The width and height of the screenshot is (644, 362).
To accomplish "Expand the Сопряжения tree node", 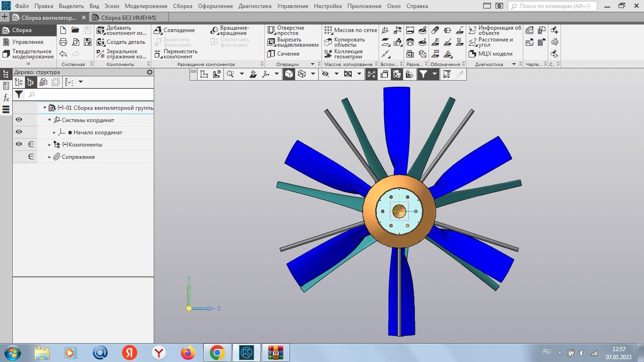I will pos(50,157).
